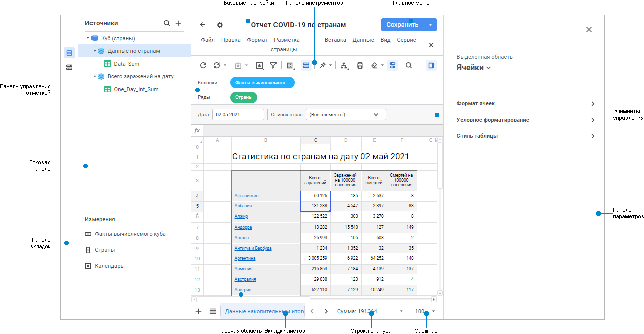Collapse the Куб (страны) tree node

coord(88,38)
